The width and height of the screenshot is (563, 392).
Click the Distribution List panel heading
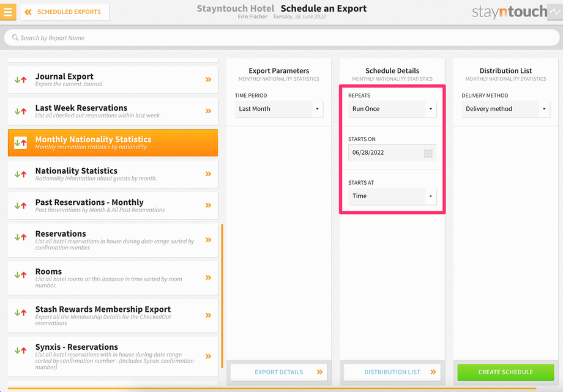click(506, 71)
